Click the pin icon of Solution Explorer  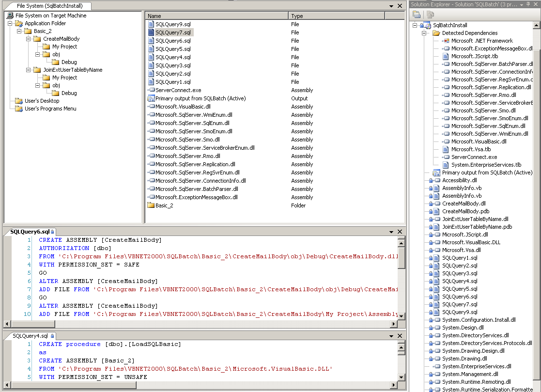[528, 4]
